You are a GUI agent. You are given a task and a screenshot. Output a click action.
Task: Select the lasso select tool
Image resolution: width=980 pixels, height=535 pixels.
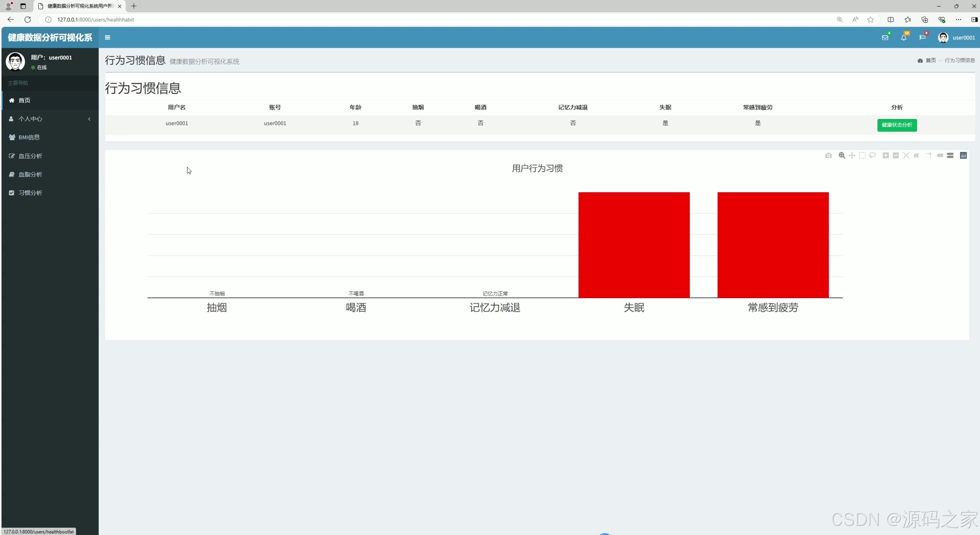pyautogui.click(x=872, y=156)
